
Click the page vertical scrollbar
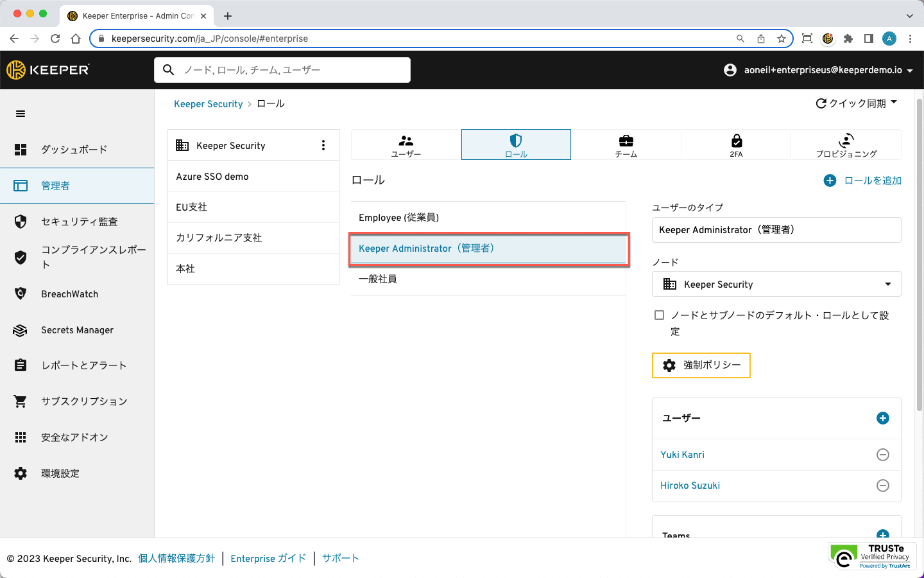tap(920, 257)
